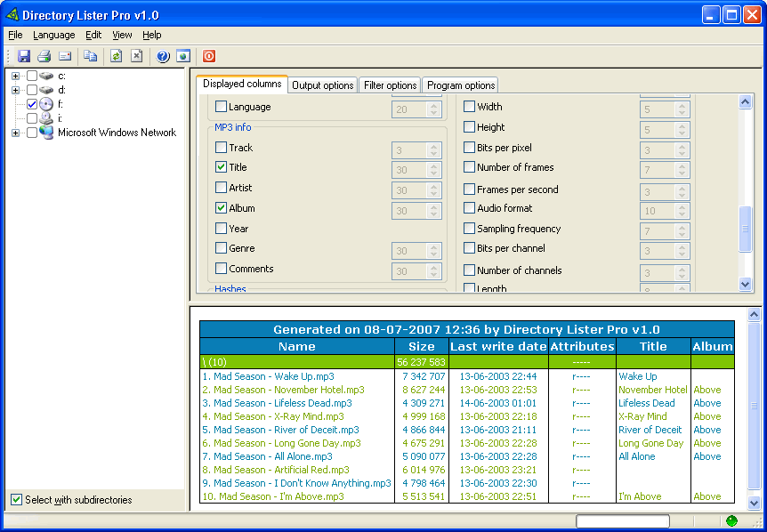Switch to the Filter options tab
This screenshot has height=532, width=767.
click(390, 85)
